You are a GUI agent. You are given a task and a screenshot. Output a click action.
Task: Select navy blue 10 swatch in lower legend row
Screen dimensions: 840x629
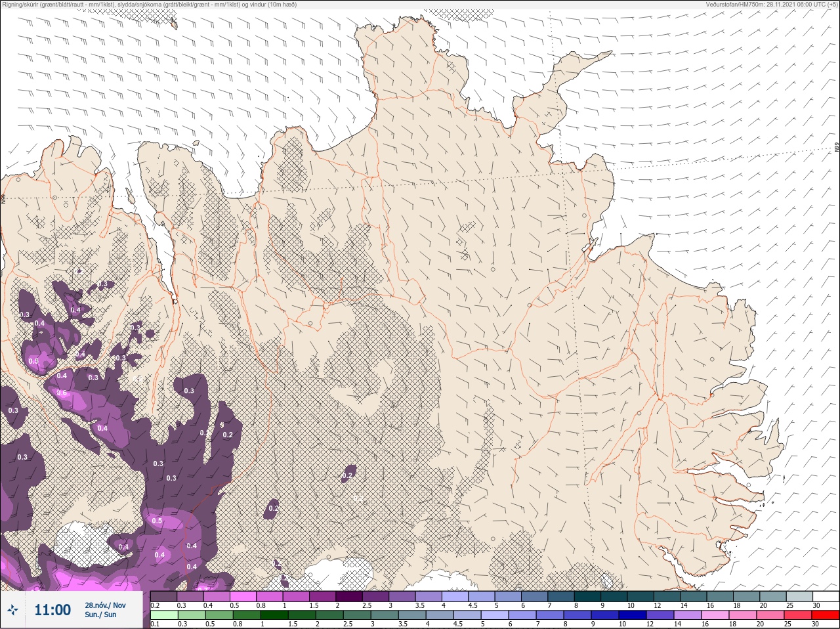(x=633, y=615)
